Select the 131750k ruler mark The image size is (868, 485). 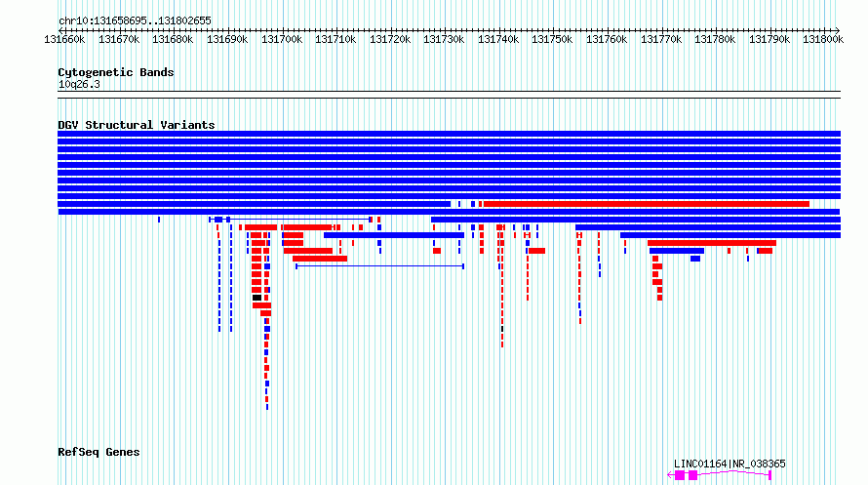coord(552,39)
